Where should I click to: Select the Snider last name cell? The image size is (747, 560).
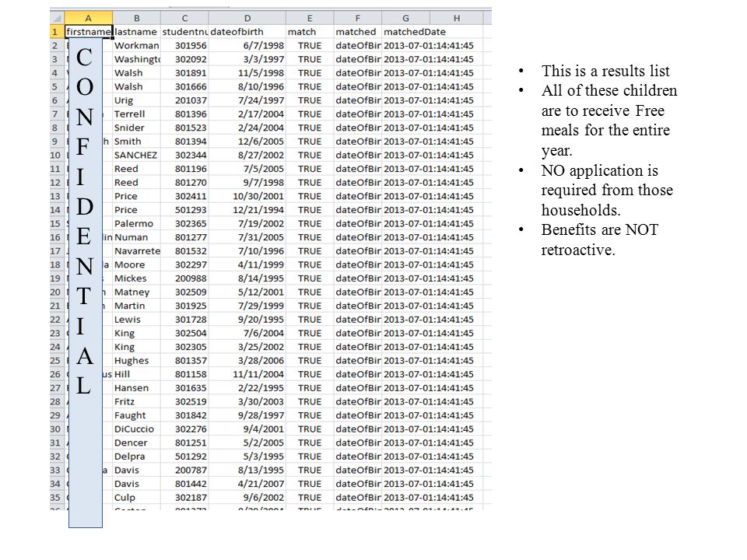[137, 128]
